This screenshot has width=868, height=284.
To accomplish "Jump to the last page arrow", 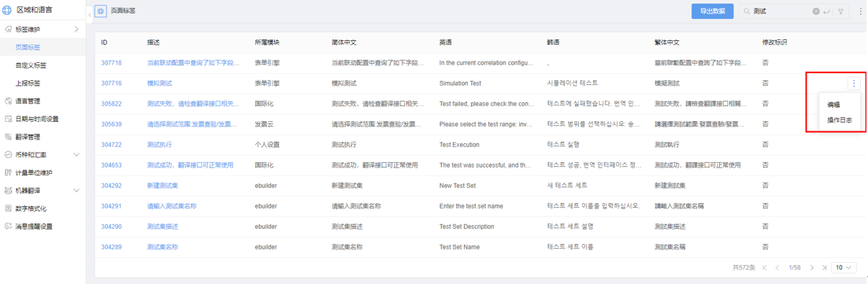I will 824,267.
